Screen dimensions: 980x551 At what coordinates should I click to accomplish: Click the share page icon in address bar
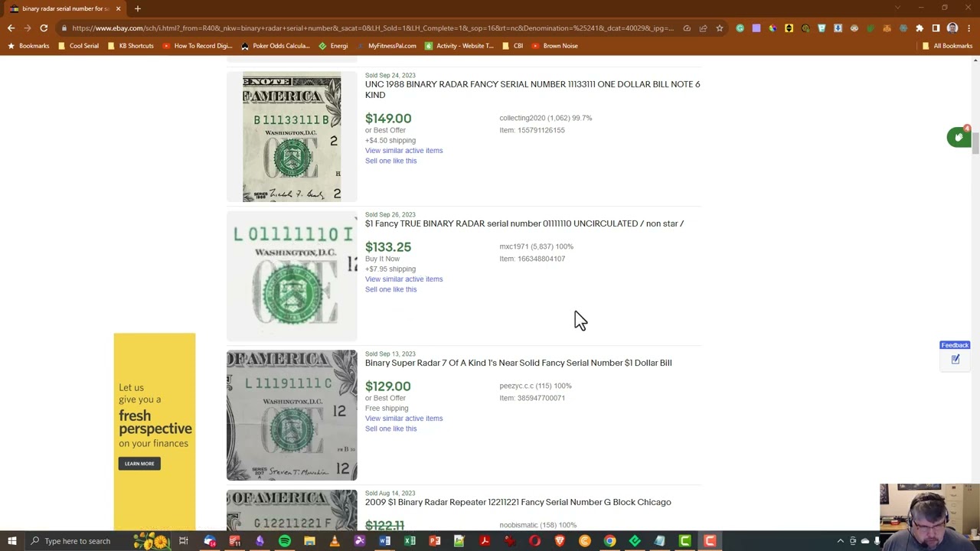703,28
